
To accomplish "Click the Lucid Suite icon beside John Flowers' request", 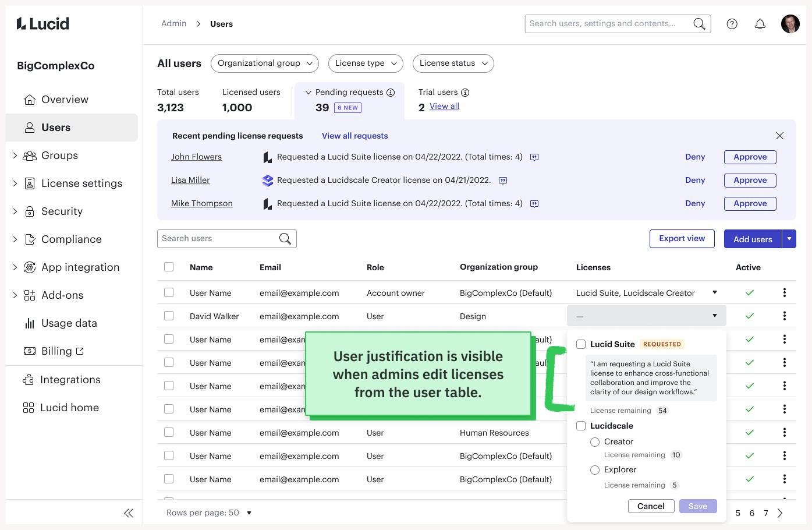I will pyautogui.click(x=268, y=157).
